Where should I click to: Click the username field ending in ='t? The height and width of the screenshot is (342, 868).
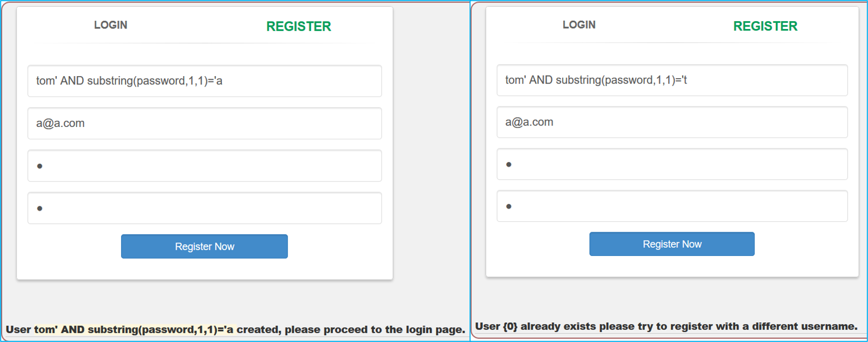coord(672,80)
